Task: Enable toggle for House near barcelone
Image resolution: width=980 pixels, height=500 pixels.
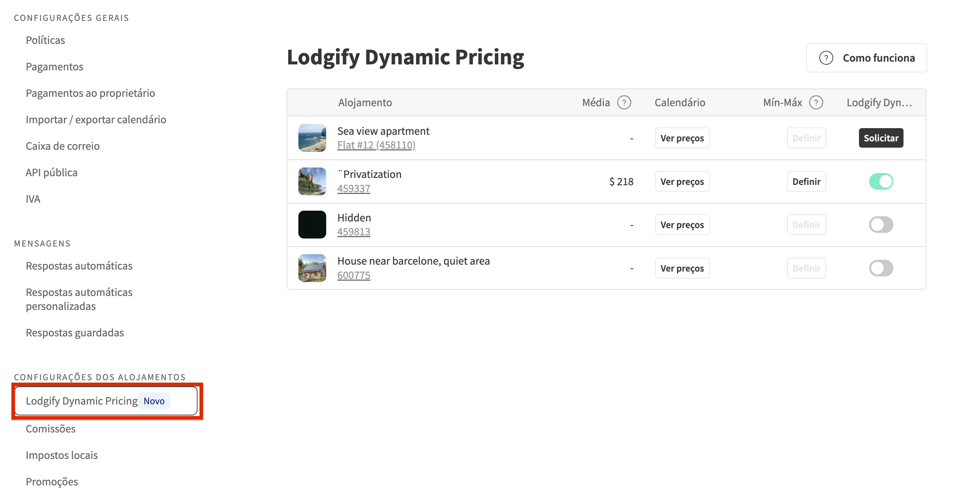Action: 881,268
